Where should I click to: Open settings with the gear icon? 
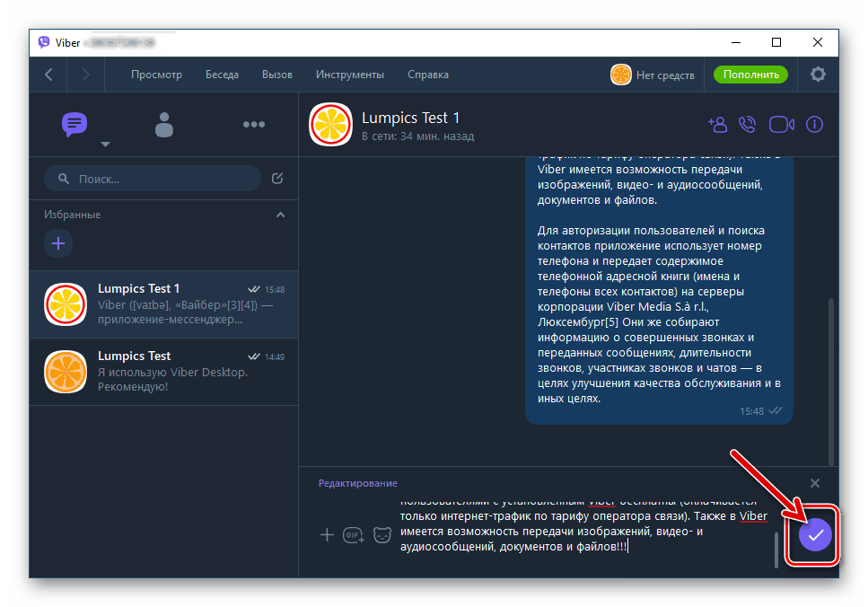point(818,75)
